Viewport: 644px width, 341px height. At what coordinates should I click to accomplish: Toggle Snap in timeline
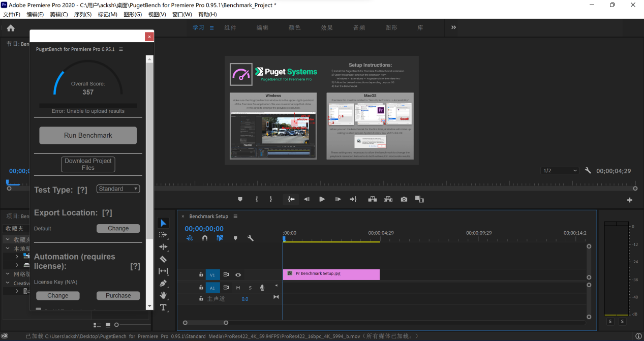pyautogui.click(x=205, y=238)
